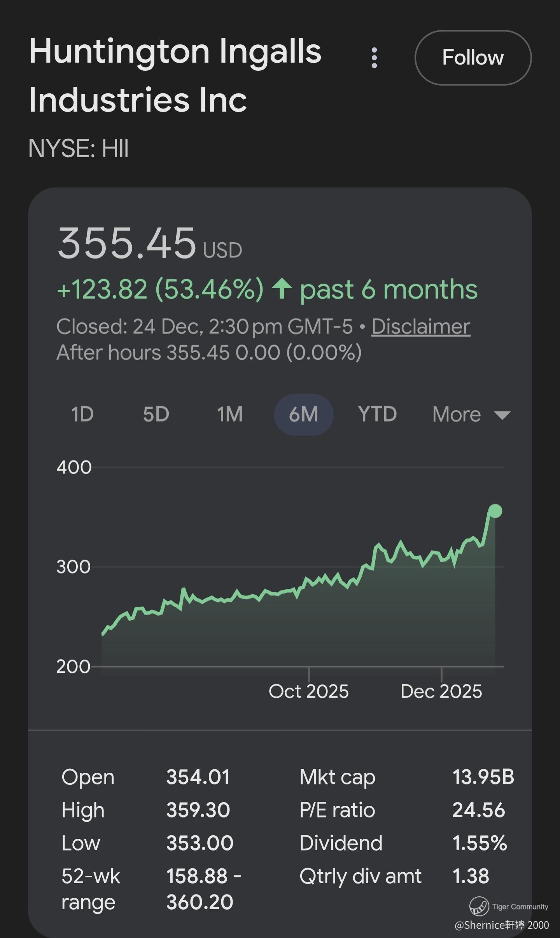Click the Mkt cap value 13.95B

[x=483, y=777]
